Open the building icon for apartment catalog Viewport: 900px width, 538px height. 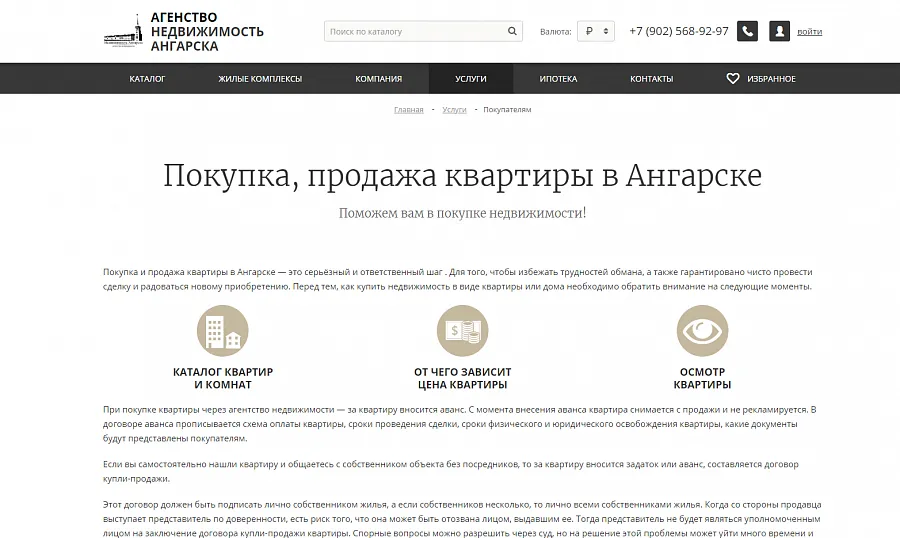coord(223,331)
